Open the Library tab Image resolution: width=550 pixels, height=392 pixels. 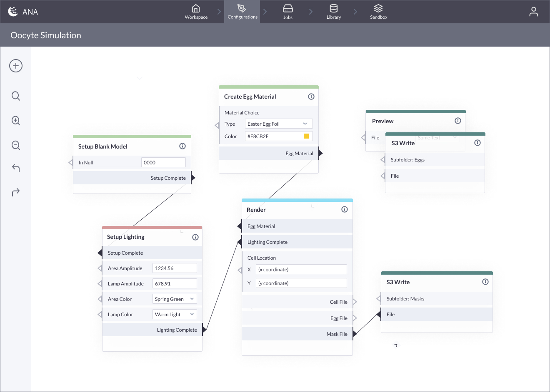coord(333,12)
